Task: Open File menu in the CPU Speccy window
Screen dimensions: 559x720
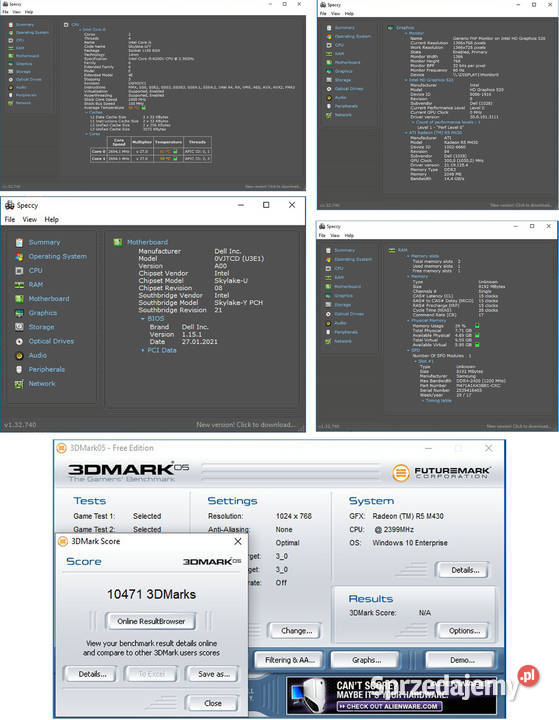Action: coord(6,12)
